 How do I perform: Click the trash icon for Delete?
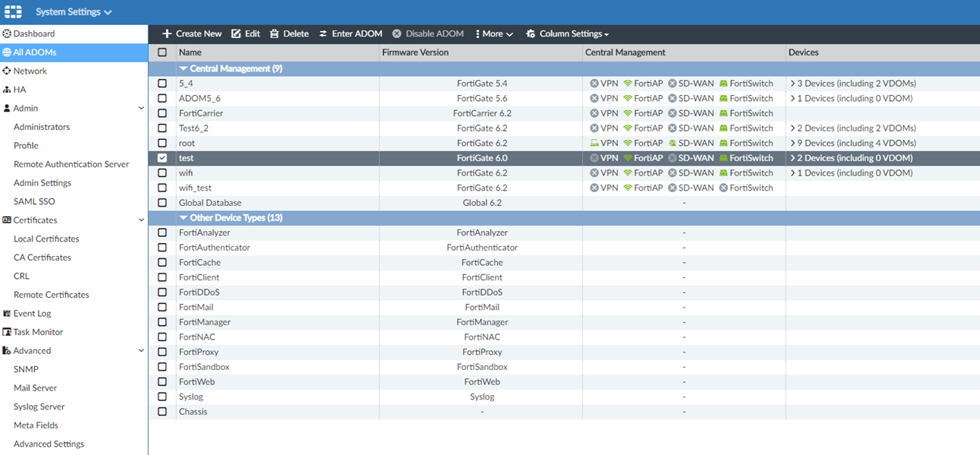(x=275, y=34)
